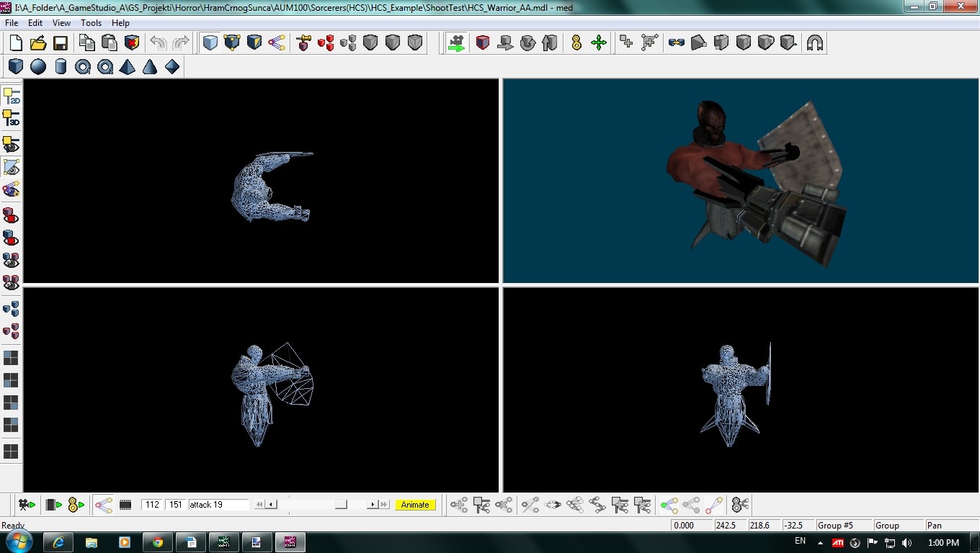Step to previous animation frame
980x553 pixels.
(x=271, y=505)
